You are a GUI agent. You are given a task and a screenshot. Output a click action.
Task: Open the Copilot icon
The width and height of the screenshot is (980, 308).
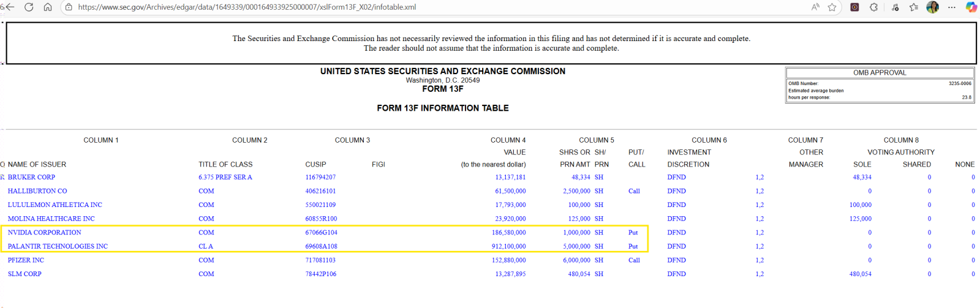click(x=971, y=7)
